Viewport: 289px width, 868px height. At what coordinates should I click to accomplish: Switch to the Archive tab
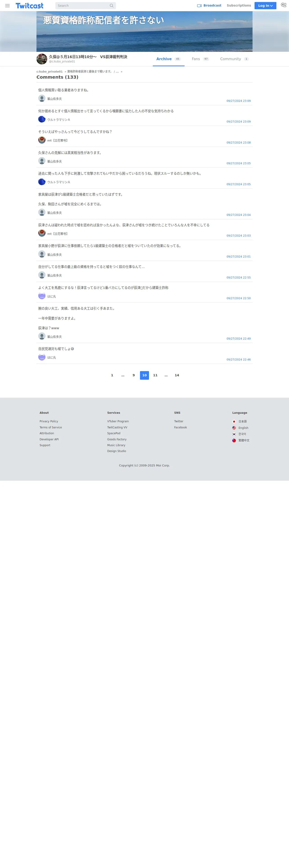[169, 59]
